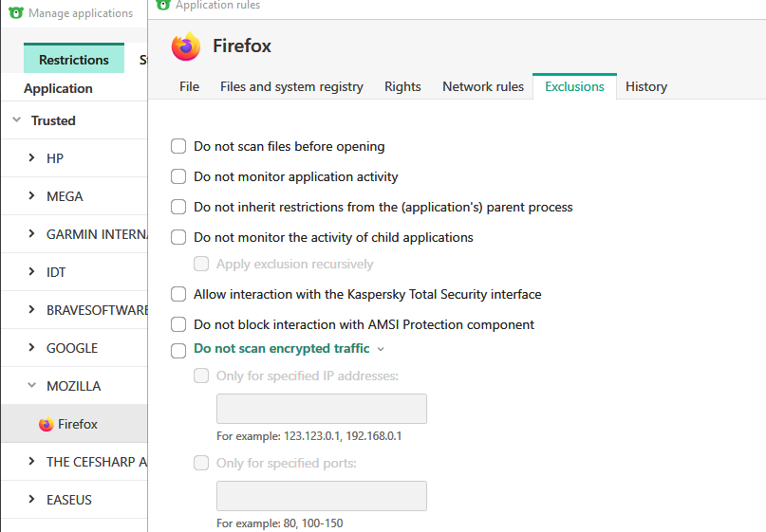
Task: Click the Kaspersky icon next to Manage applications
Action: (x=15, y=13)
